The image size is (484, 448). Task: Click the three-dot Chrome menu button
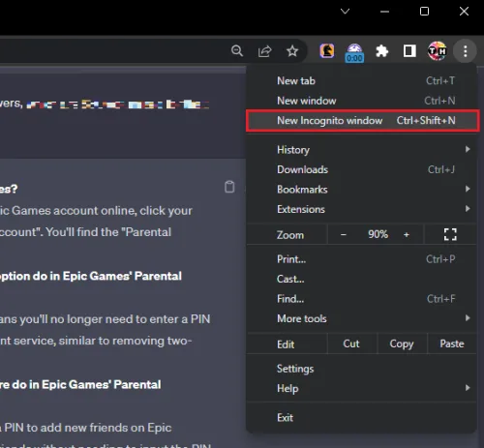(x=465, y=51)
